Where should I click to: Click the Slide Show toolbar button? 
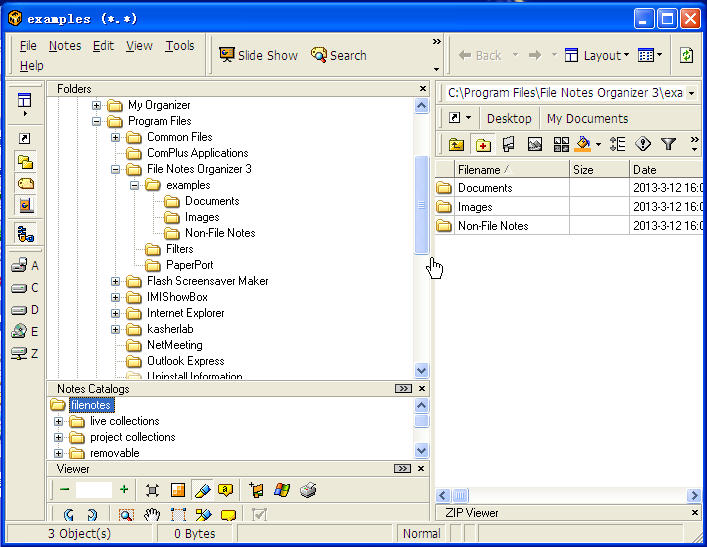258,55
